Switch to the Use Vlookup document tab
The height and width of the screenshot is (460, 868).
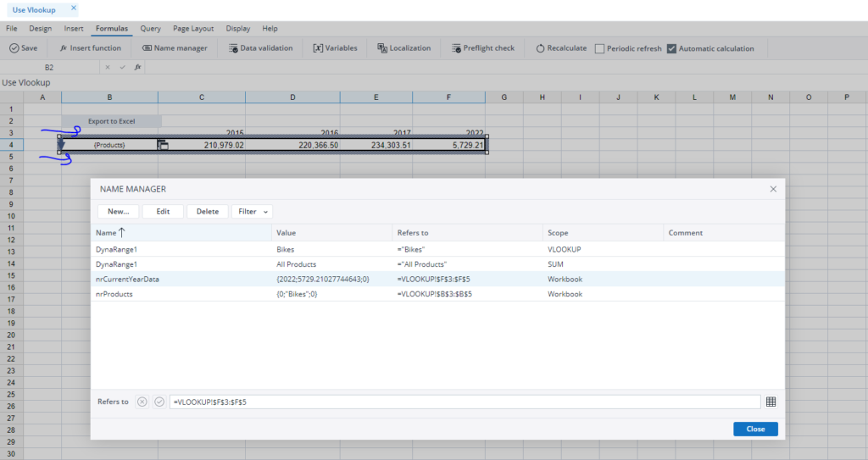[34, 9]
